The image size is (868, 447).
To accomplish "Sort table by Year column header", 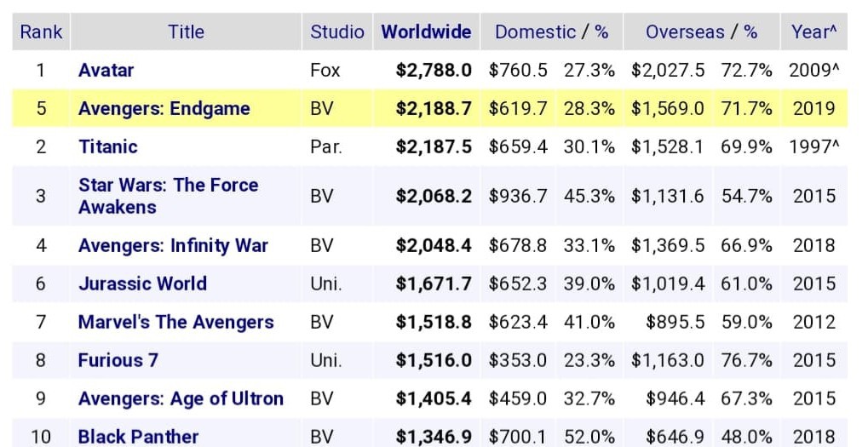I will (x=813, y=32).
